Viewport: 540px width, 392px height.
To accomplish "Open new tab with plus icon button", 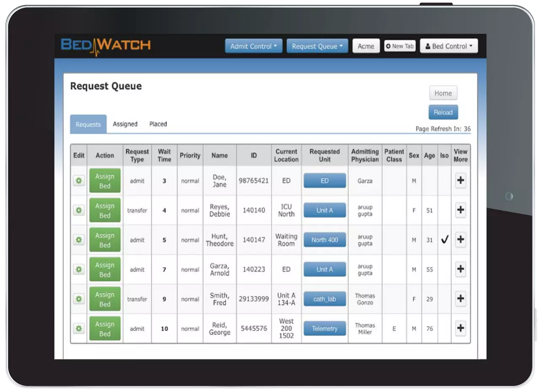I will (400, 46).
